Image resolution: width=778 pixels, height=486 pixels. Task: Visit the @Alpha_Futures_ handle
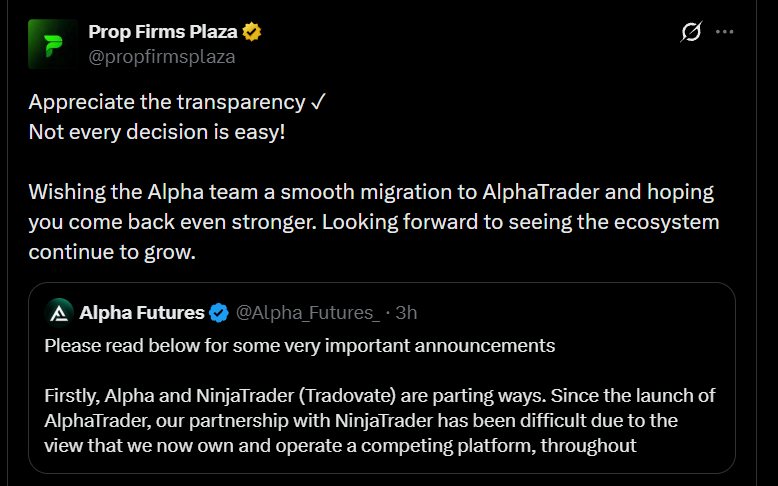[x=308, y=313]
